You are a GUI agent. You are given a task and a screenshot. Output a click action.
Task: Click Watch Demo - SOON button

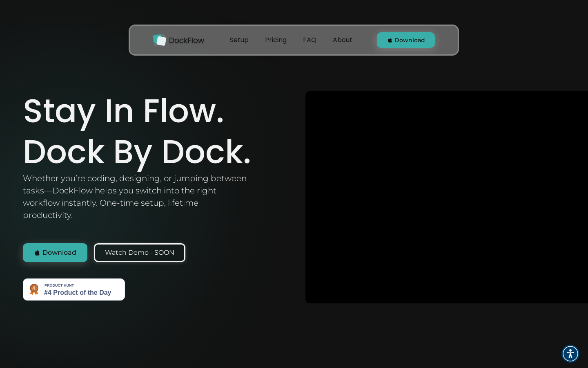(x=140, y=253)
